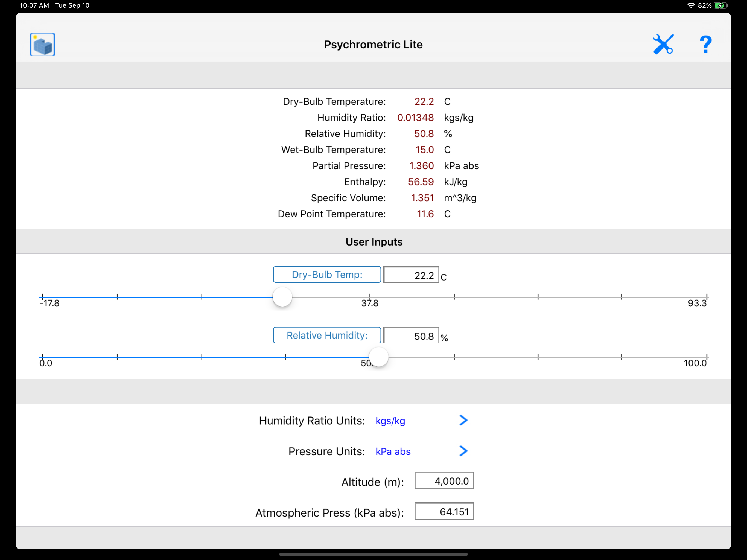Viewport: 747px width, 560px height.
Task: Click the 100.0 end of humidity slider
Action: pos(707,357)
